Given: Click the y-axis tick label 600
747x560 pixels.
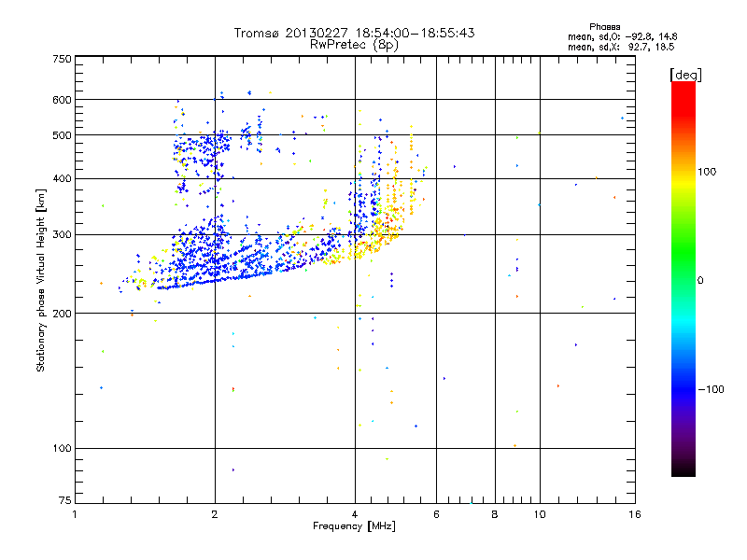Looking at the screenshot, I should (x=63, y=100).
